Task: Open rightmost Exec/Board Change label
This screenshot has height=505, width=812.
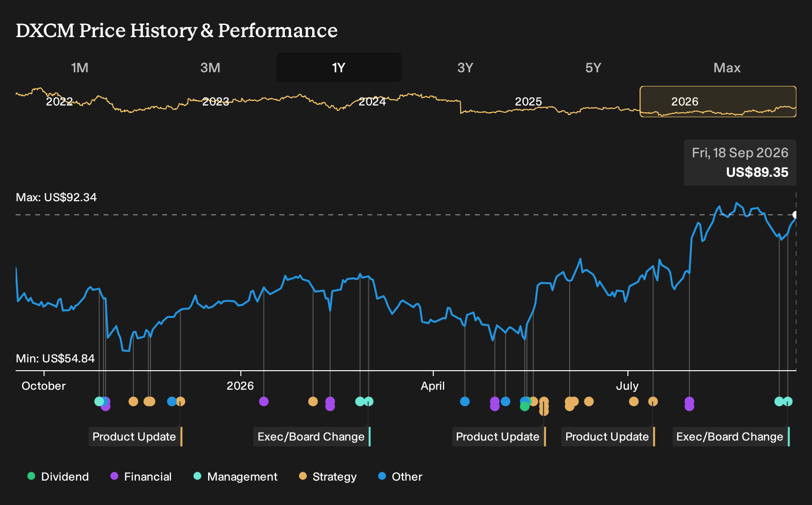Action: click(731, 437)
